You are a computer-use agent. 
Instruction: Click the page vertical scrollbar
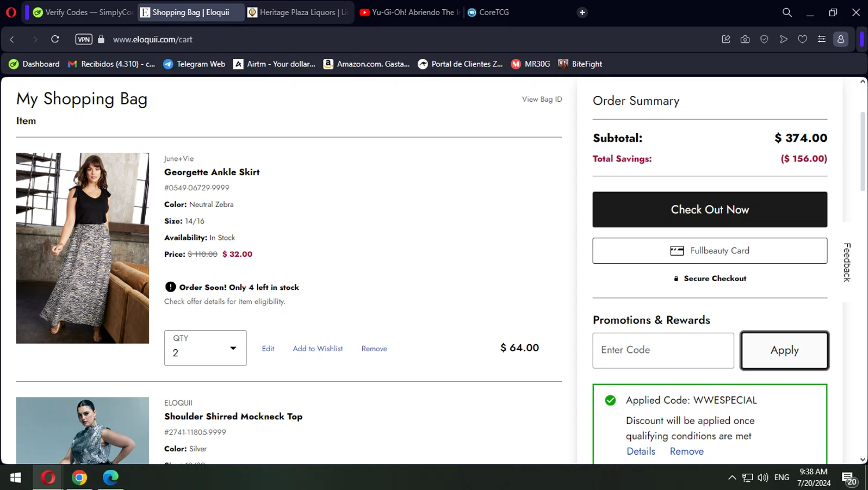coord(863,152)
